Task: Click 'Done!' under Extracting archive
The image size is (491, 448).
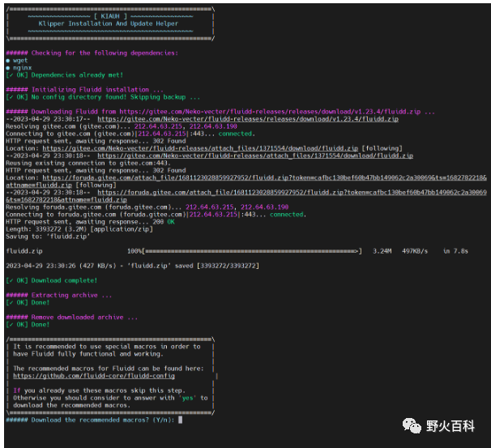Action: [28, 303]
